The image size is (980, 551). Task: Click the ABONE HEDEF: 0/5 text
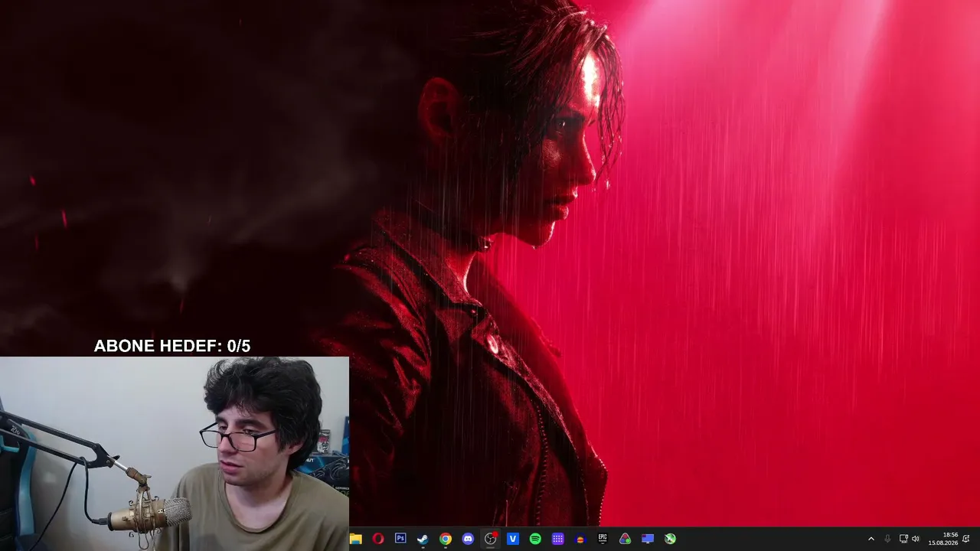coord(172,346)
